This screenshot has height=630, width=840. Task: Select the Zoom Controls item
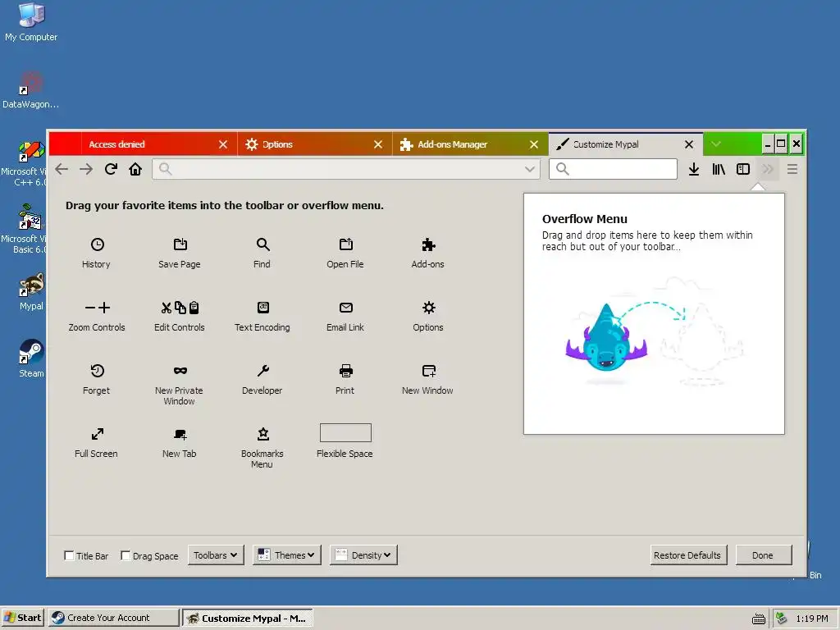[97, 315]
